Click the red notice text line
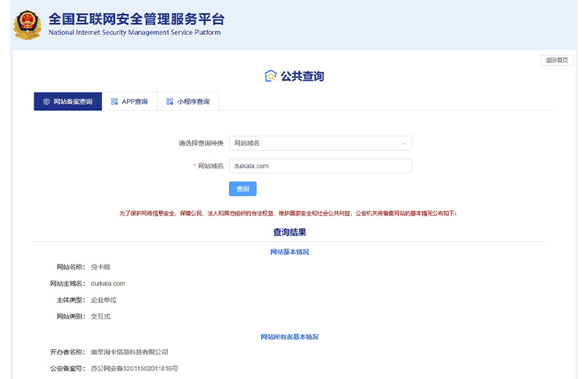This screenshot has width=588, height=379. [288, 214]
